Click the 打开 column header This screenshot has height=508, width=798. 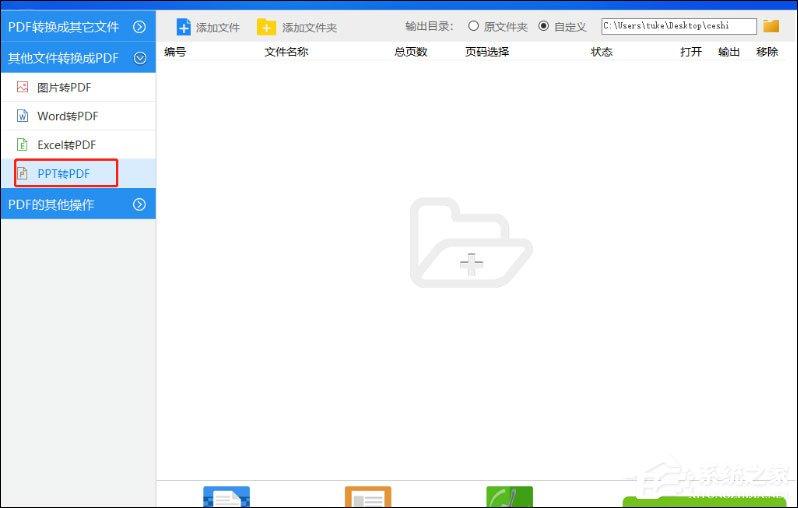pyautogui.click(x=691, y=51)
